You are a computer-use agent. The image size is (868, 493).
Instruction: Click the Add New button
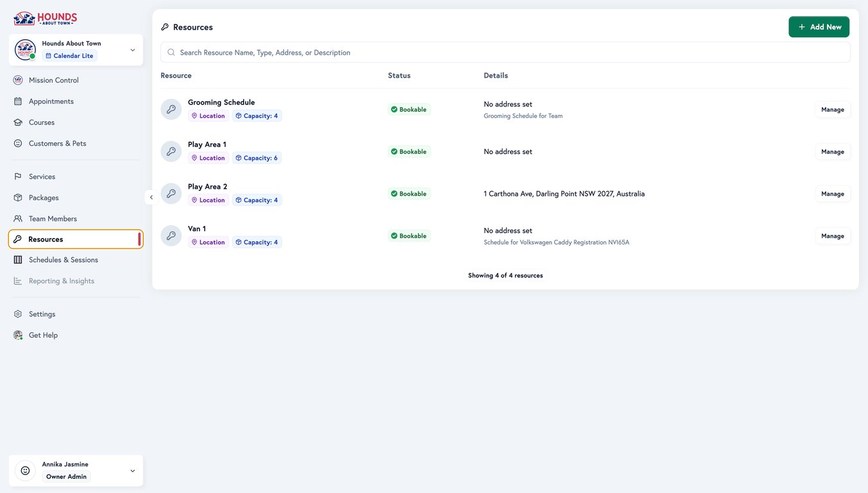tap(819, 26)
